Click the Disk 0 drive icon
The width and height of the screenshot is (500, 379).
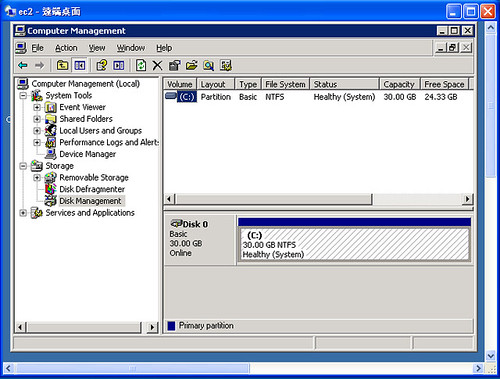point(176,223)
